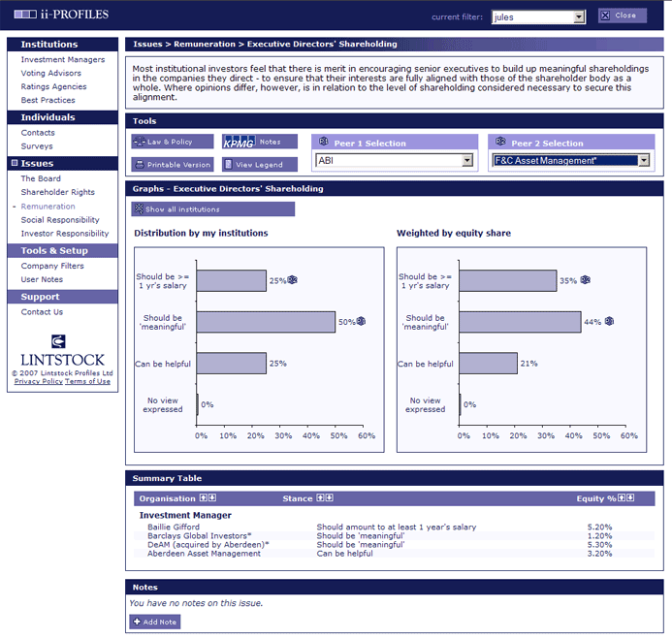672x640 pixels.
Task: Open Voting Advisors page
Action: 51,73
